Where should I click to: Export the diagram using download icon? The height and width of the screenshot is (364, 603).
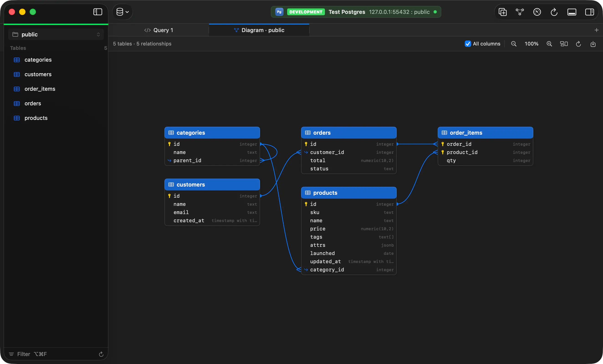(593, 44)
